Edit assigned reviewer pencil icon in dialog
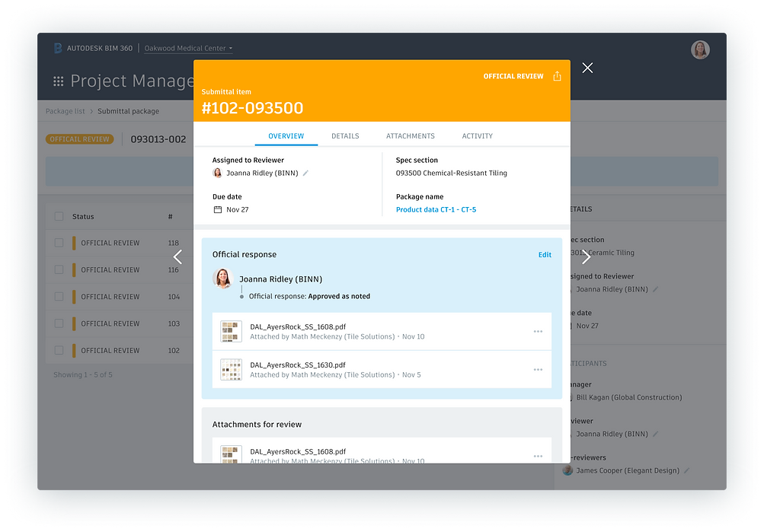 [305, 173]
